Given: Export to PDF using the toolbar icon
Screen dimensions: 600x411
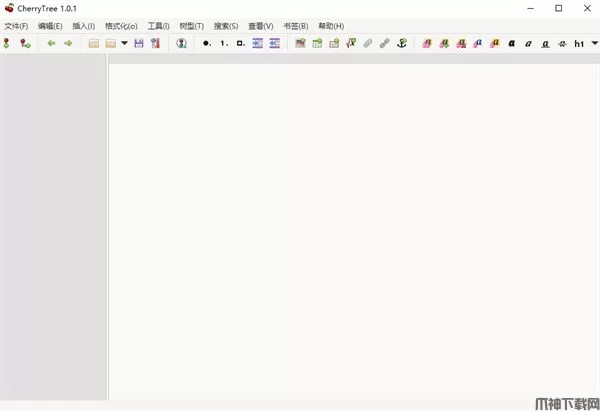Looking at the screenshot, I should coord(155,43).
